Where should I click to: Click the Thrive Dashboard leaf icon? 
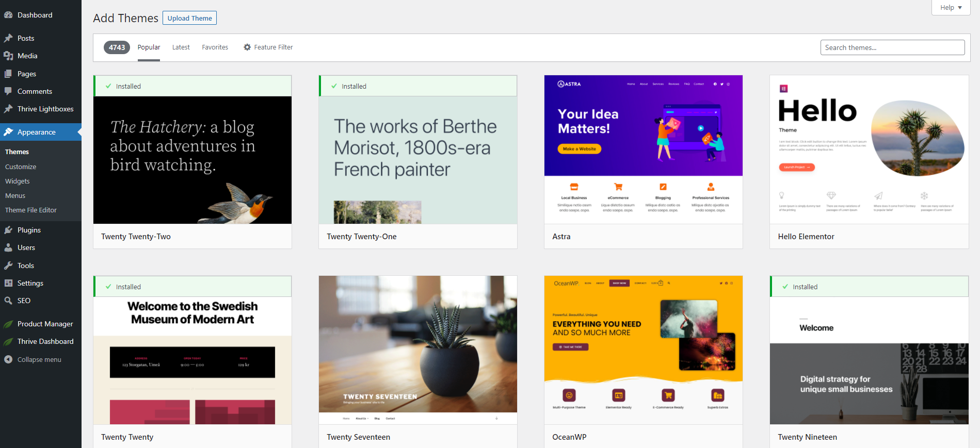pos(8,341)
